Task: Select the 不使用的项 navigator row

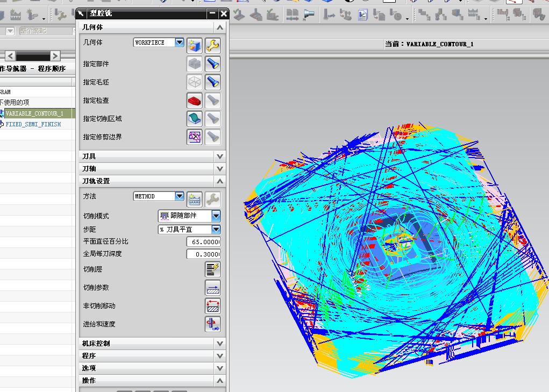Action: [15, 103]
